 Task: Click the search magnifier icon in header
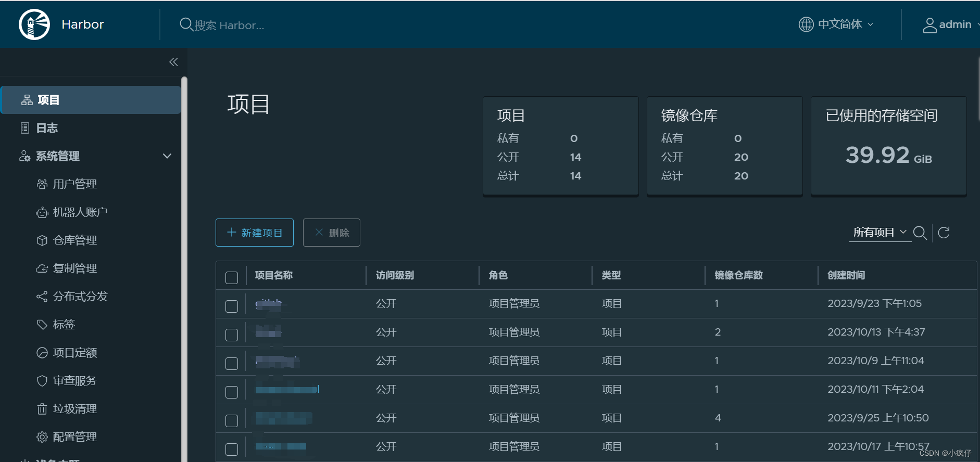(x=186, y=24)
